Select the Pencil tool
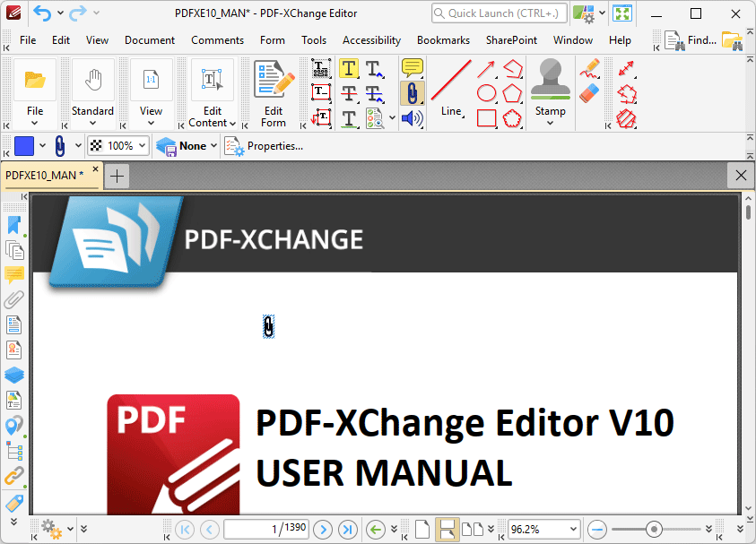This screenshot has height=544, width=756. [589, 68]
